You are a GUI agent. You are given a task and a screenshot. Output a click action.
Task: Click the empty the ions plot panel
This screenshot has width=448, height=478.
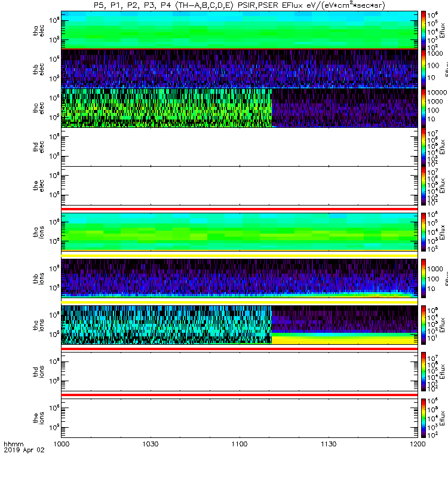click(240, 418)
